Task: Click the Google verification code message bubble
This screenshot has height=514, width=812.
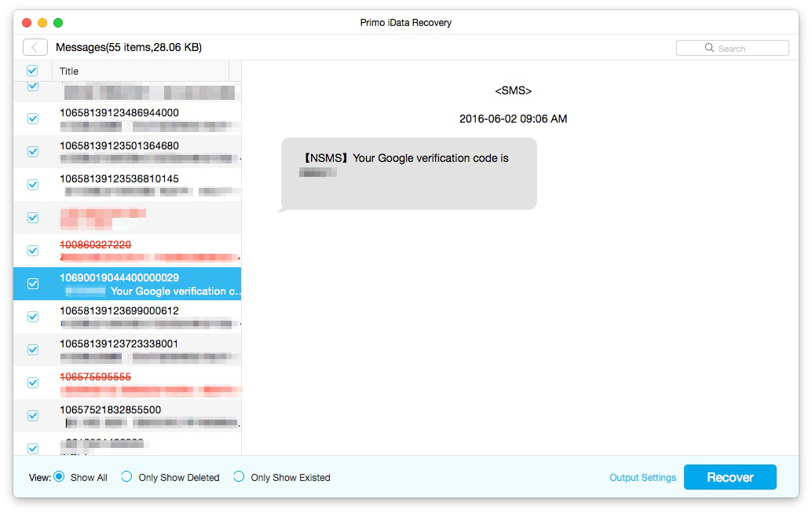Action: point(408,174)
